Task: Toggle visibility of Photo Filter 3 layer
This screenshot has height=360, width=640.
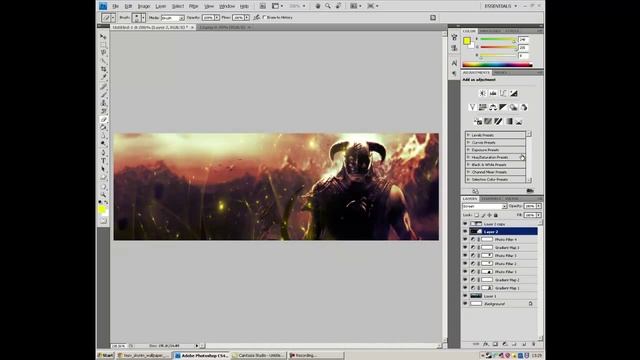Action: 465,256
